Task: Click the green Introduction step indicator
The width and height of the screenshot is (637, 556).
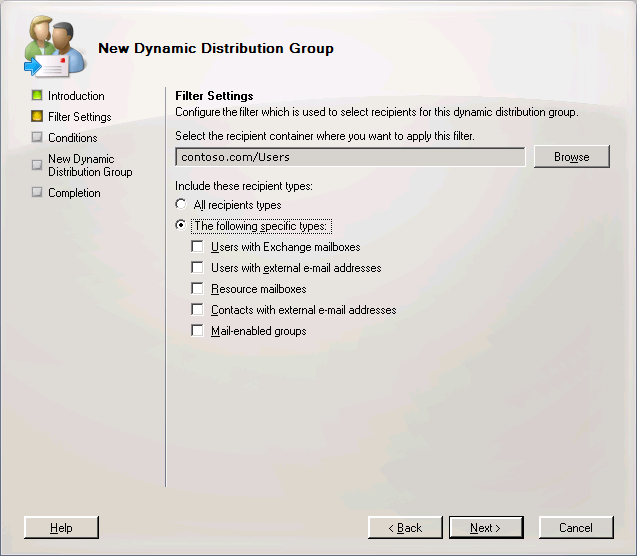Action: point(37,95)
